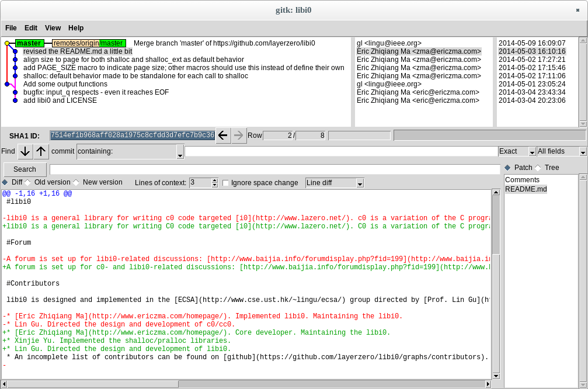Viewport: 588px width, 389px height.
Task: Click graph node for 'add libi0 and LICENSE'
Action: point(15,100)
